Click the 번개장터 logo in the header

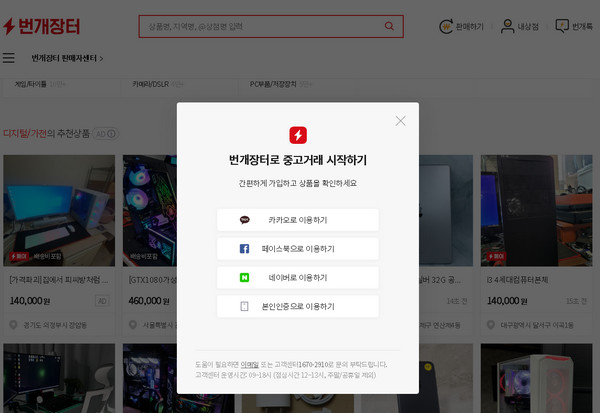click(x=41, y=26)
